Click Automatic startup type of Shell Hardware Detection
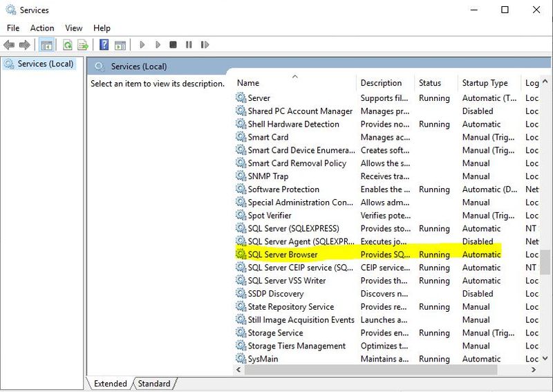 [481, 124]
